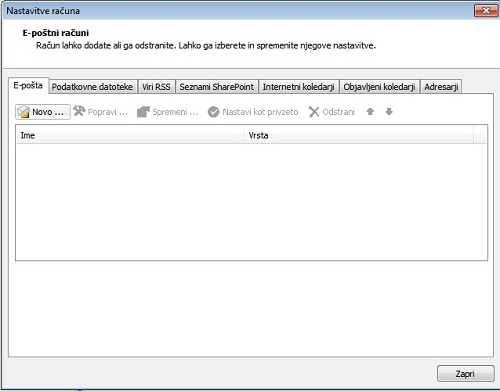Click the Zapri close button
Screen dimensions: 500x391
[x=465, y=374]
